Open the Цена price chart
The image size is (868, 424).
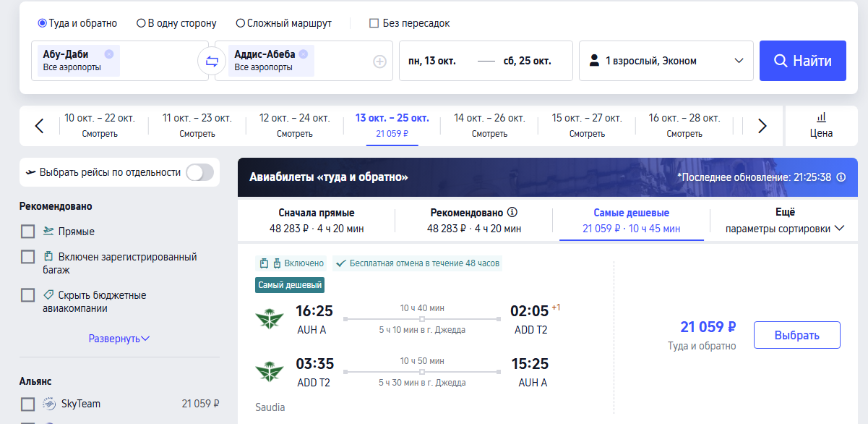(821, 125)
